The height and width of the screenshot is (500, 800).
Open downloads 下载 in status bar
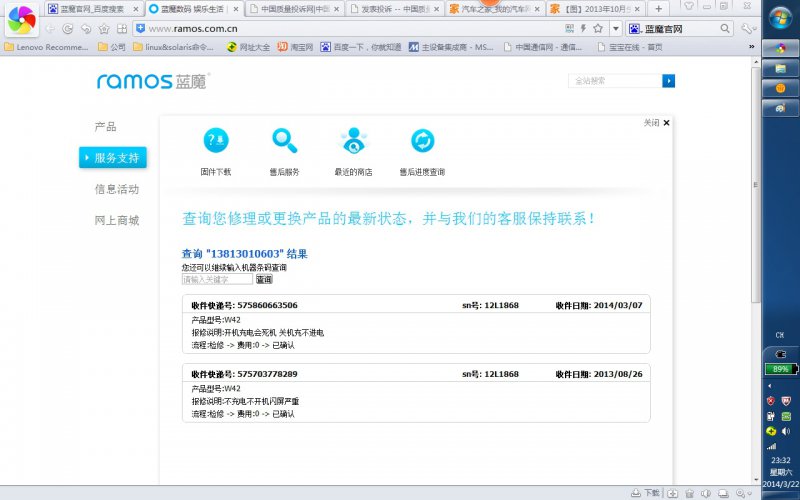click(x=646, y=493)
